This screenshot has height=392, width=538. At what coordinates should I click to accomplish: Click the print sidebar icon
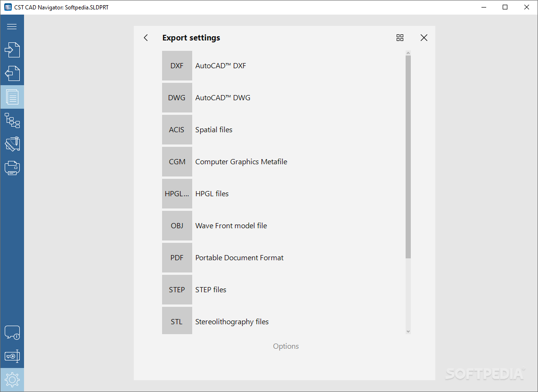coord(12,168)
